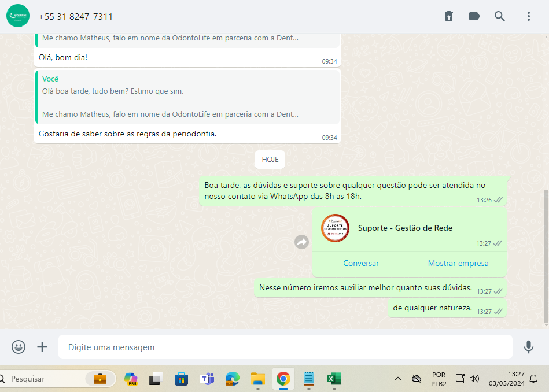Click Suporte - Gestão de Rede contact name
549x392 pixels.
click(405, 228)
